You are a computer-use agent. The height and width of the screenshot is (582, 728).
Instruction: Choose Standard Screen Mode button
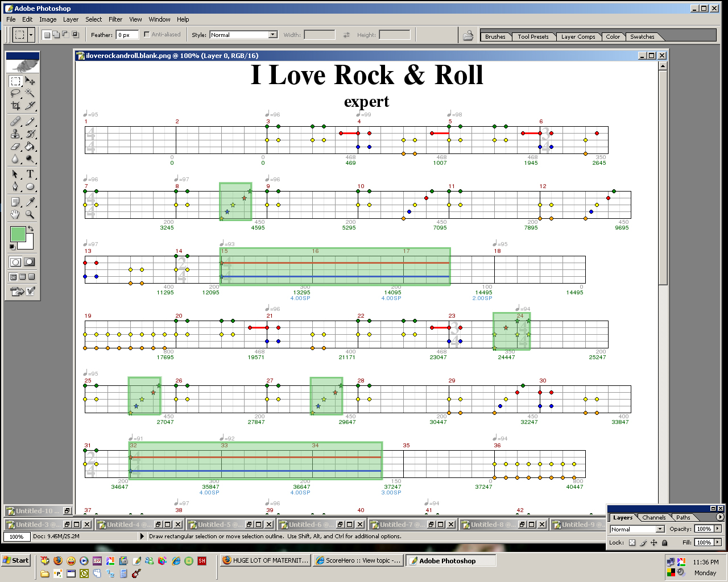point(13,277)
